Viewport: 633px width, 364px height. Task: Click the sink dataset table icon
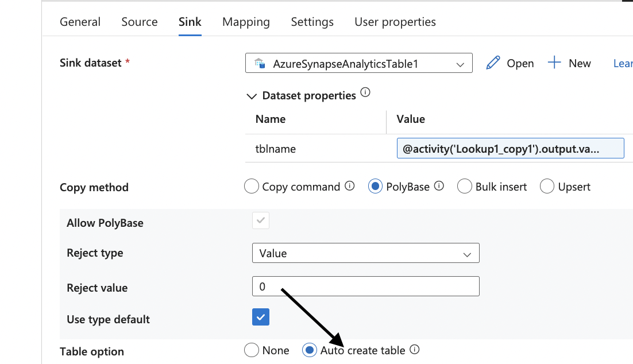coord(259,63)
